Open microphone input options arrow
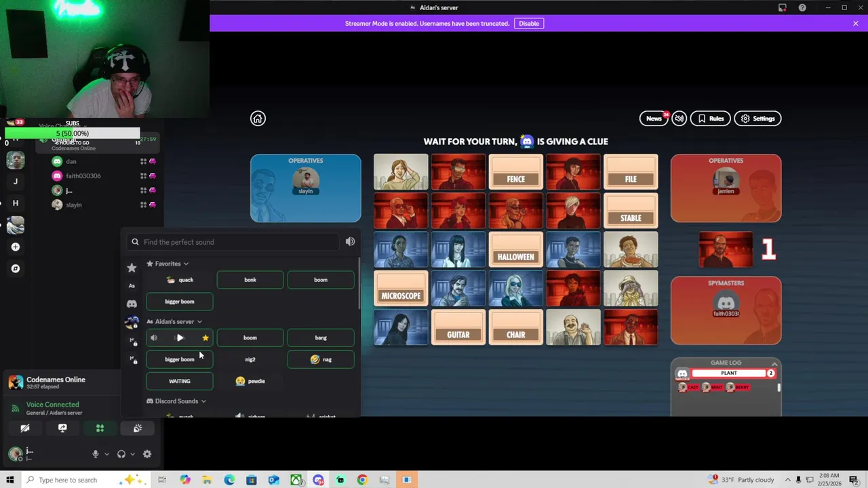The image size is (868, 488). click(106, 454)
